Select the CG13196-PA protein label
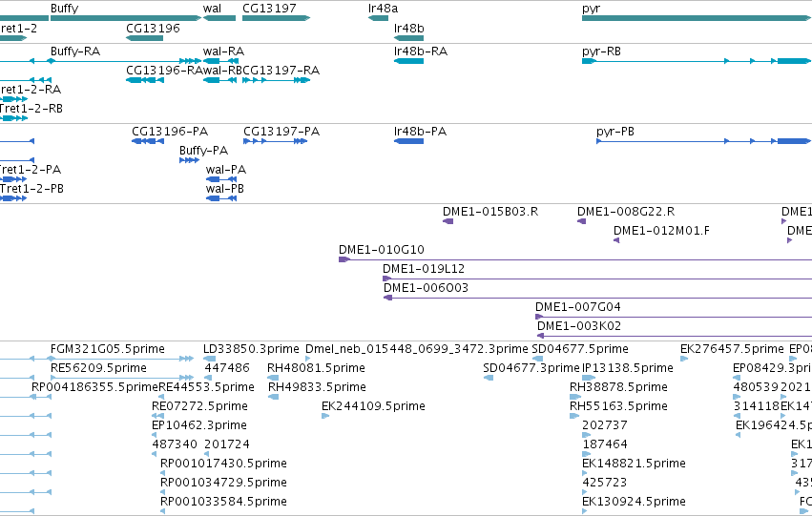Viewport: 812px width, 516px height. 170,132
